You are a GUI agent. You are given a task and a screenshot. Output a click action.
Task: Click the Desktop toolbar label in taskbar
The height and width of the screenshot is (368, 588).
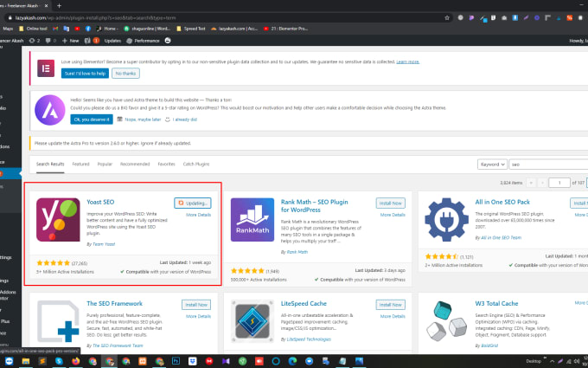click(x=534, y=361)
